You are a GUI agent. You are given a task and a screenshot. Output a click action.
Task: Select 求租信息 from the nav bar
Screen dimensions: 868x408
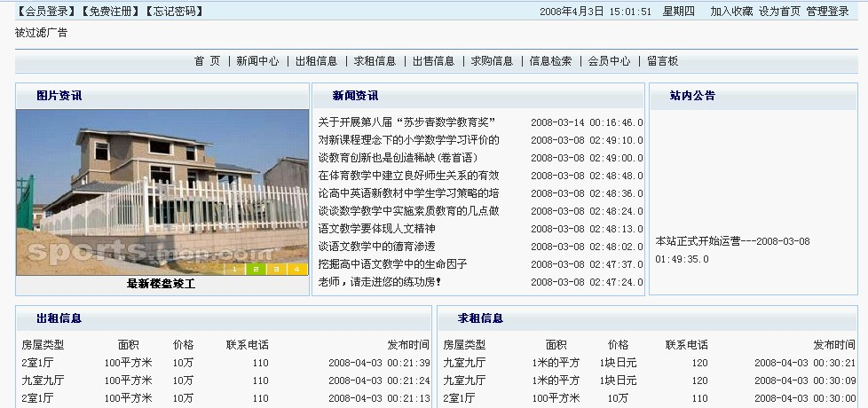pos(375,61)
